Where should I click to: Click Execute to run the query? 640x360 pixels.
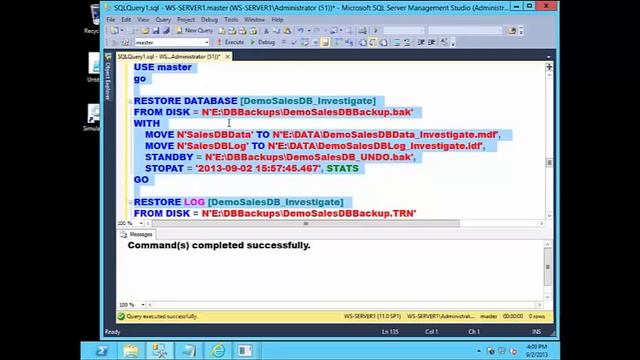click(231, 42)
